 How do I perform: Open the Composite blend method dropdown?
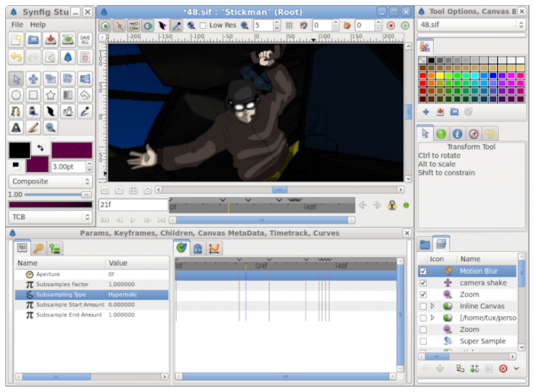point(50,181)
